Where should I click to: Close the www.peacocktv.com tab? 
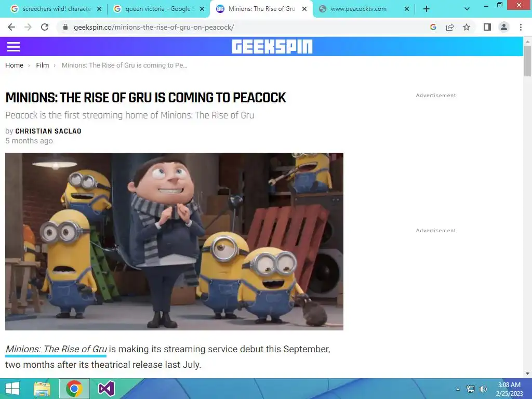pyautogui.click(x=407, y=9)
